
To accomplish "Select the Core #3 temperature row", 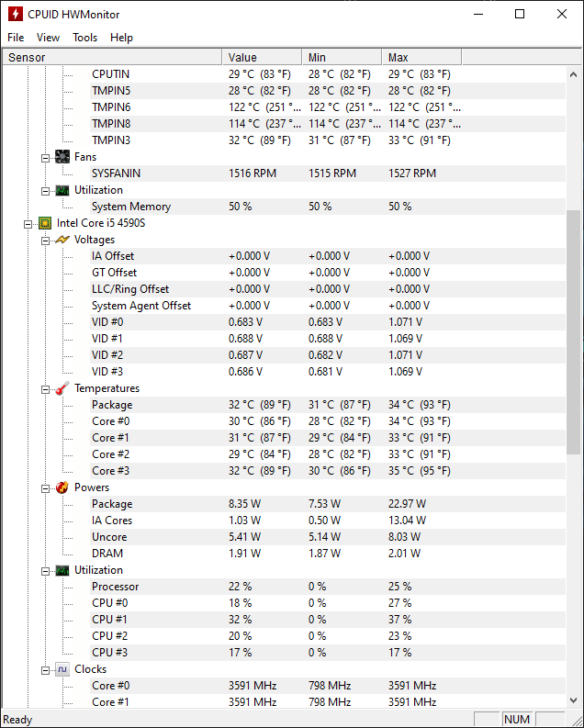I will 110,471.
